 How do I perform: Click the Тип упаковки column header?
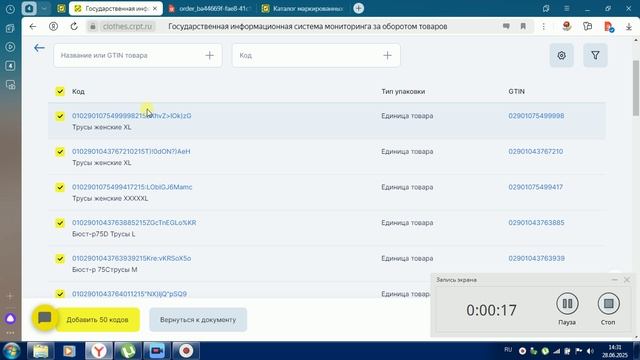point(403,91)
